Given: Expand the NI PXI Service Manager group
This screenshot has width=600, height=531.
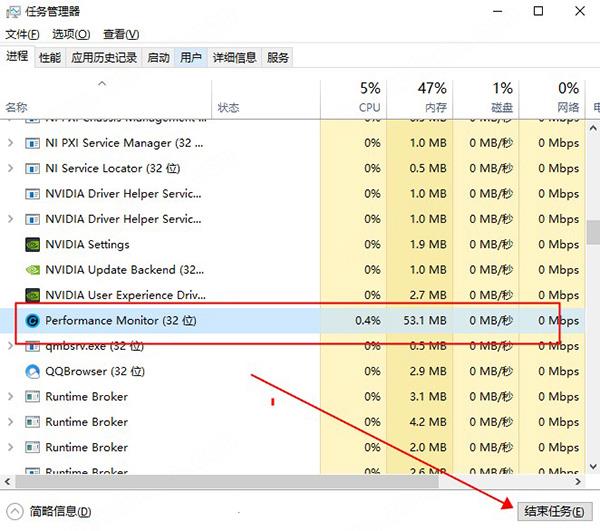Looking at the screenshot, I should pyautogui.click(x=11, y=143).
